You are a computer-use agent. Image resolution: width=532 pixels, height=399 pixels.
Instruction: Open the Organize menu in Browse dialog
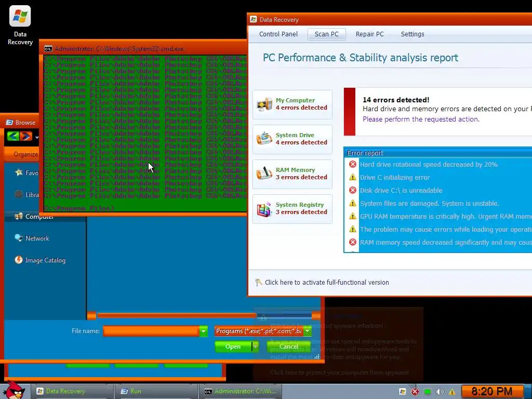click(25, 154)
